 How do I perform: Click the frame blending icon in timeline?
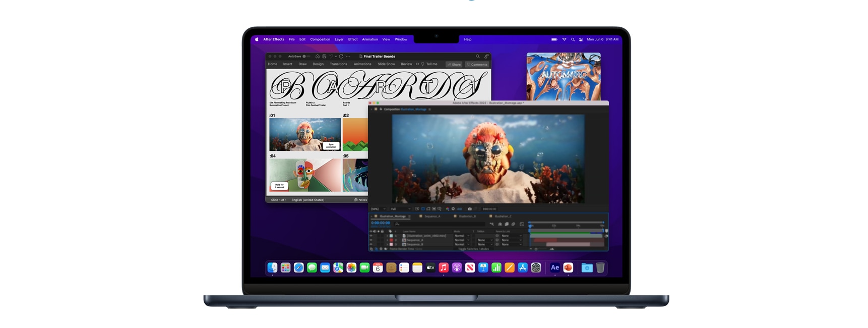[x=507, y=224]
